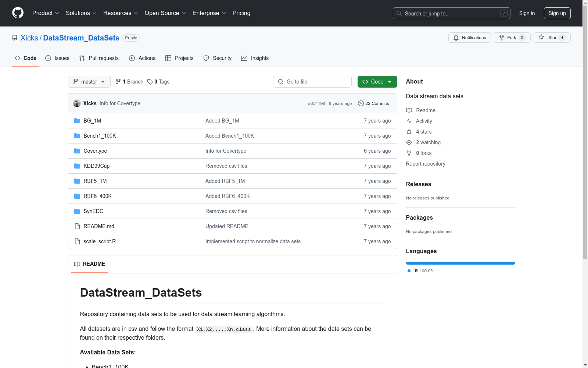588x368 pixels.
Task: Expand the Resources menu
Action: click(x=121, y=13)
